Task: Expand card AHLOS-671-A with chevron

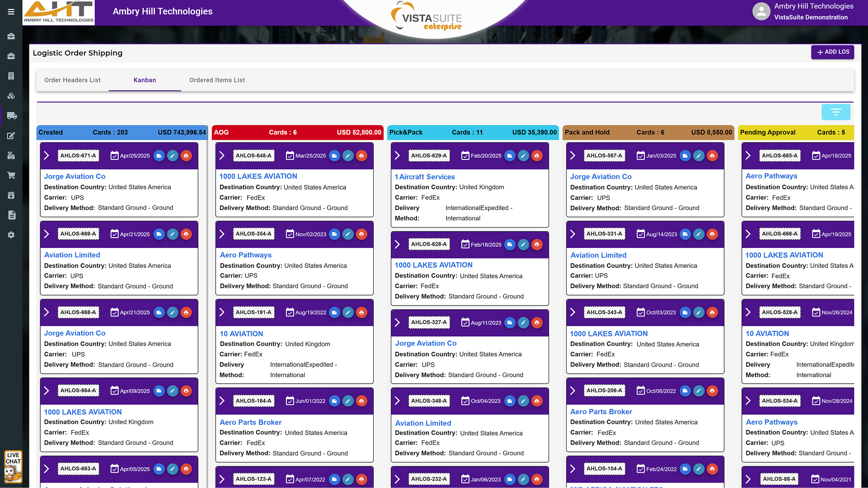Action: 47,156
